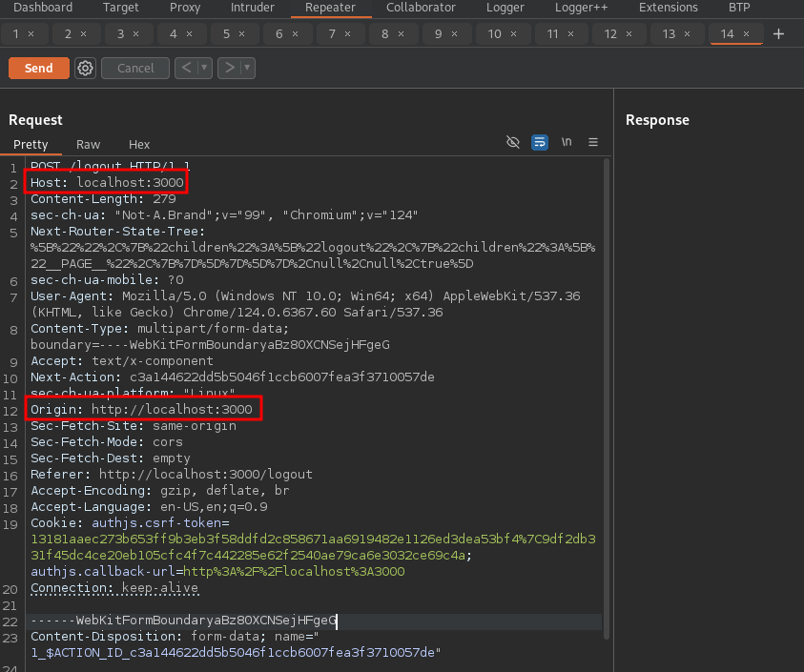Image resolution: width=804 pixels, height=672 pixels.
Task: Close Repeater tab 11
Action: (x=570, y=33)
